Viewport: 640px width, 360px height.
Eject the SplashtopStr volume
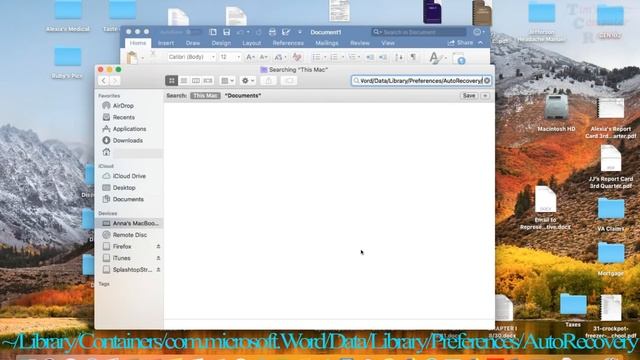click(x=158, y=270)
